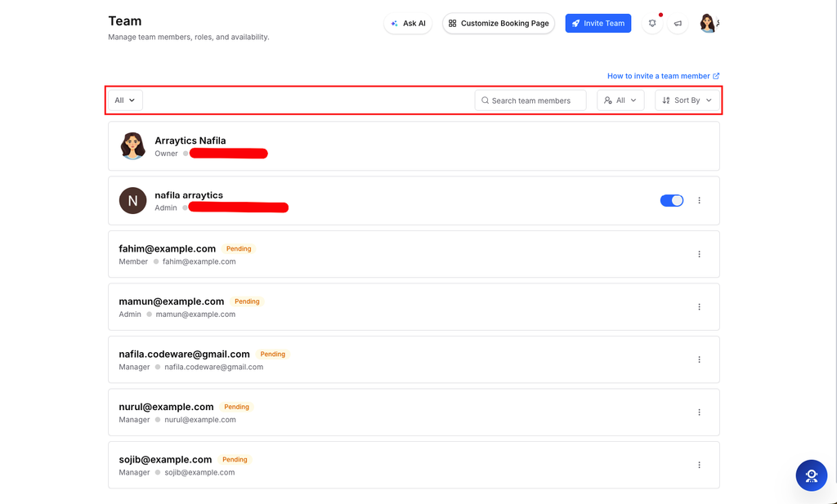Image resolution: width=837 pixels, height=504 pixels.
Task: Click the profile avatar in header
Action: coord(709,24)
